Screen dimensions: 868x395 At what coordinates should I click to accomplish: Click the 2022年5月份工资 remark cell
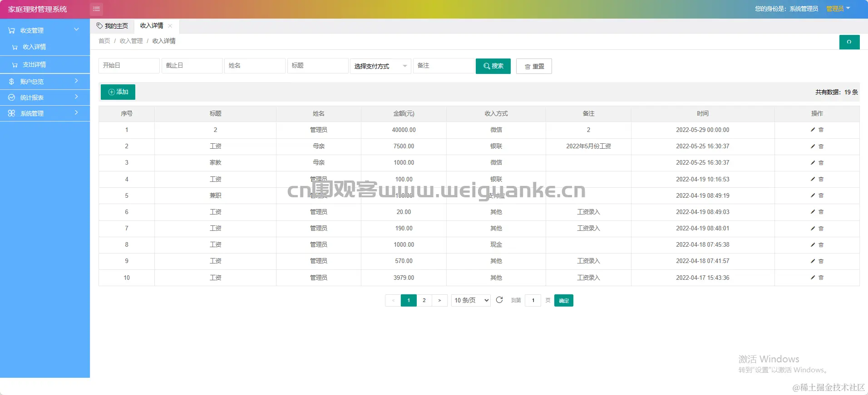(x=588, y=146)
